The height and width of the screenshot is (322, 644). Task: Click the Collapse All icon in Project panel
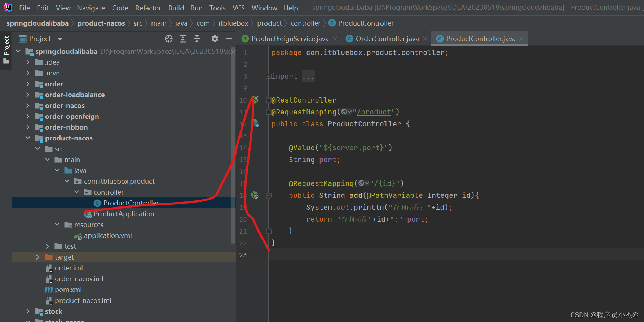tap(197, 39)
